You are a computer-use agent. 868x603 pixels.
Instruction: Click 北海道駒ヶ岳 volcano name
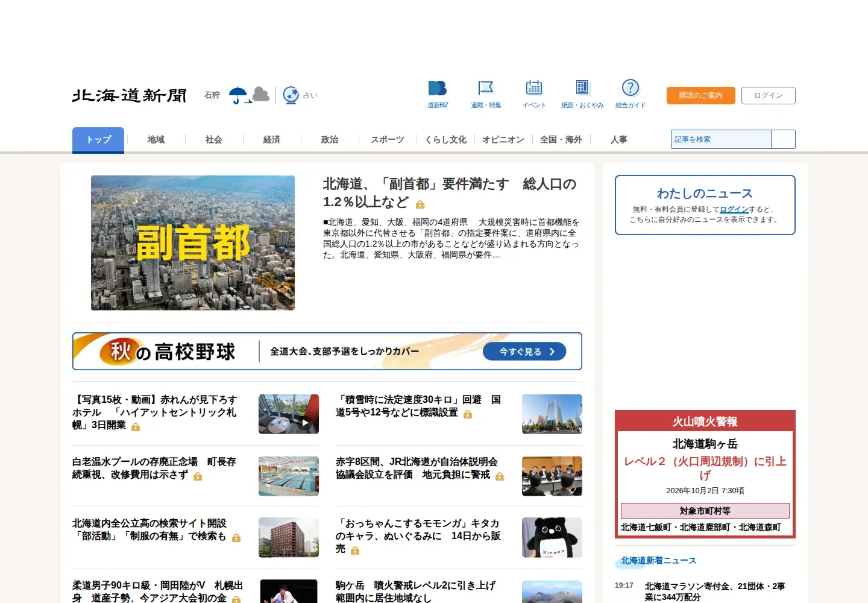point(705,444)
